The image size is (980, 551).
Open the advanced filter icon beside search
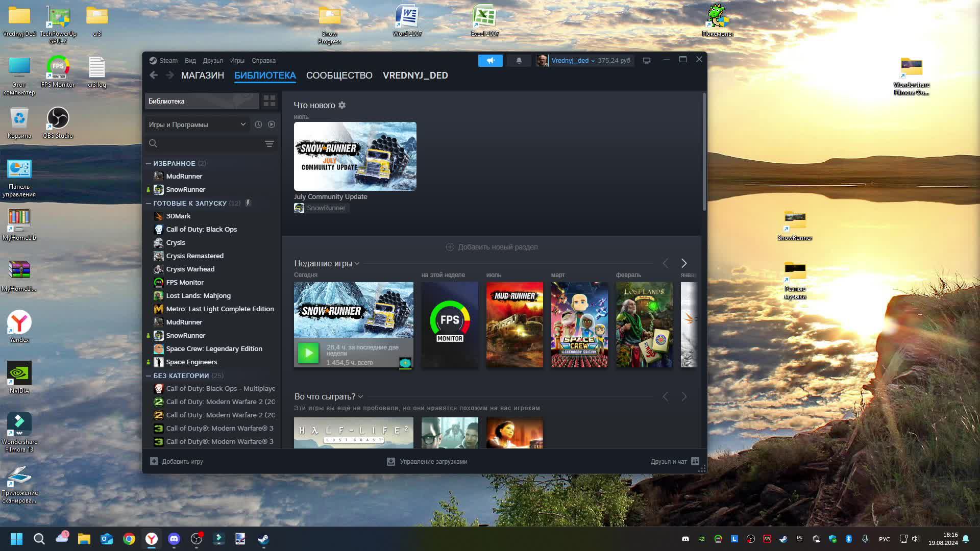[269, 144]
